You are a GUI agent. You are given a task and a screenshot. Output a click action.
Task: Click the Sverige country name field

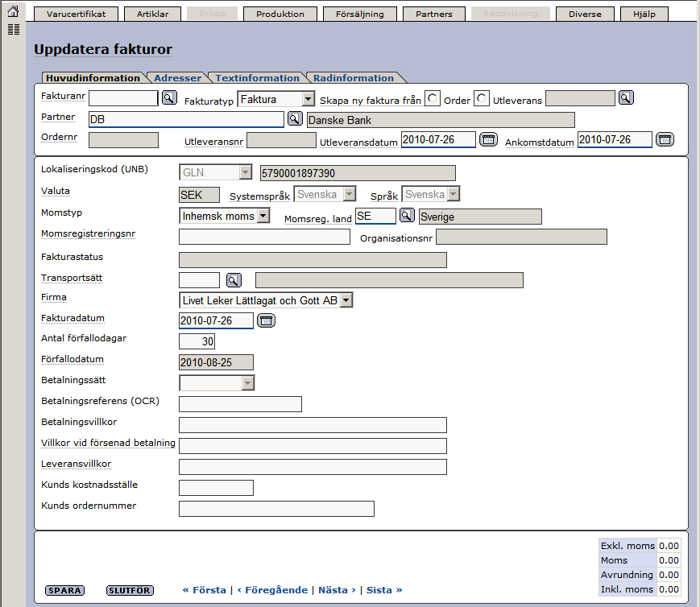click(480, 217)
